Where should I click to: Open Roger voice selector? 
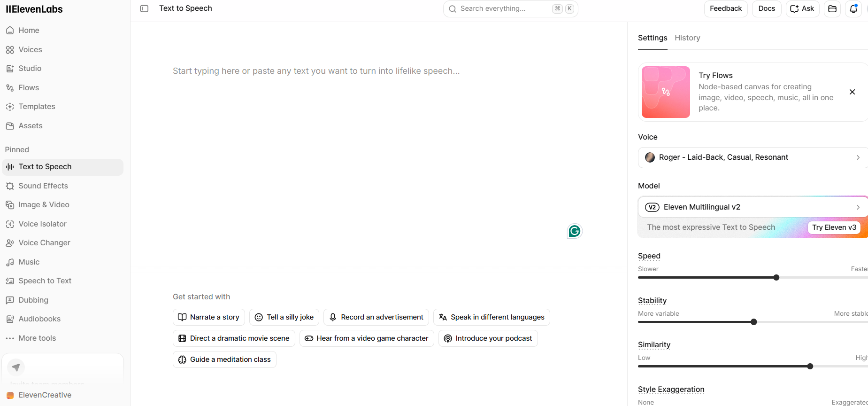click(x=753, y=157)
